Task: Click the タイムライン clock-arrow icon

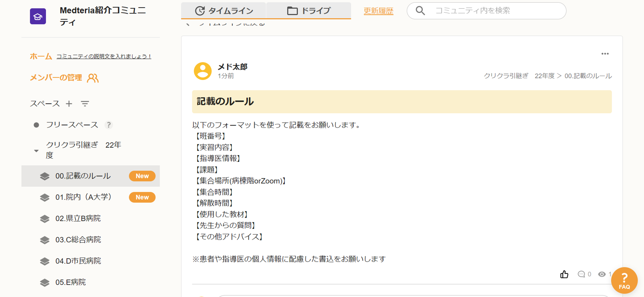Action: click(200, 11)
